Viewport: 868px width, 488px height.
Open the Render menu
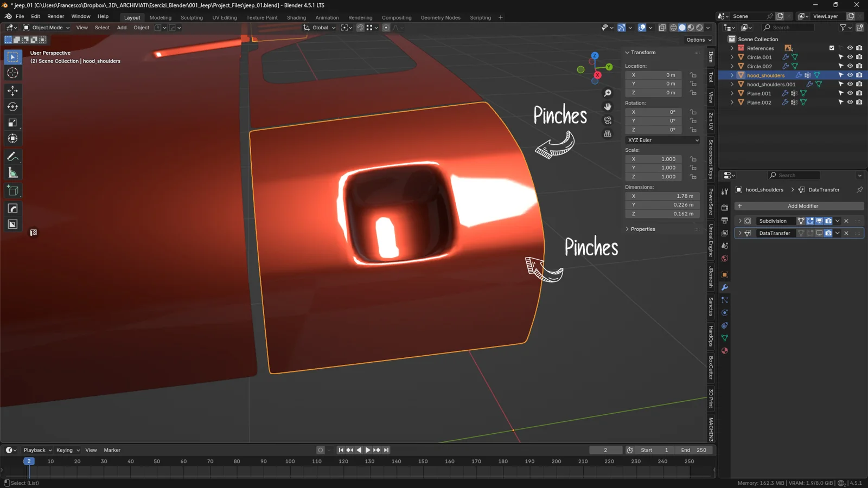[55, 16]
